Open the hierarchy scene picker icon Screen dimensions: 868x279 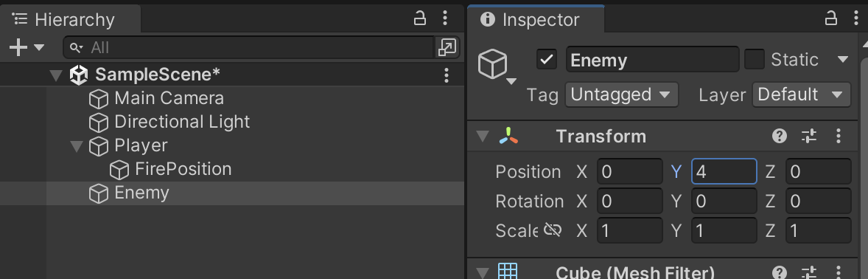pos(447,48)
